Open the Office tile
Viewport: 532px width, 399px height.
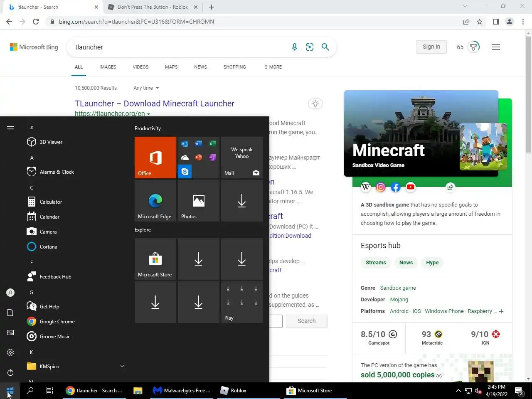tap(155, 158)
